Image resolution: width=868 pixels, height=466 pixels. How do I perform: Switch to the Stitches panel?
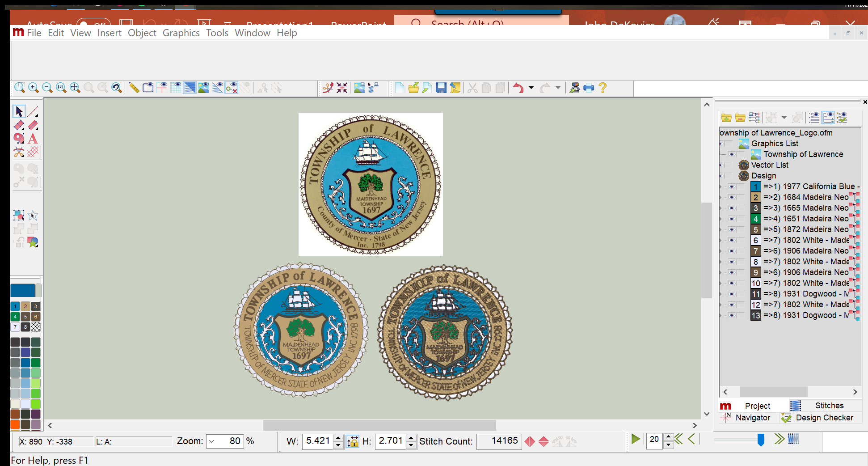coord(829,406)
